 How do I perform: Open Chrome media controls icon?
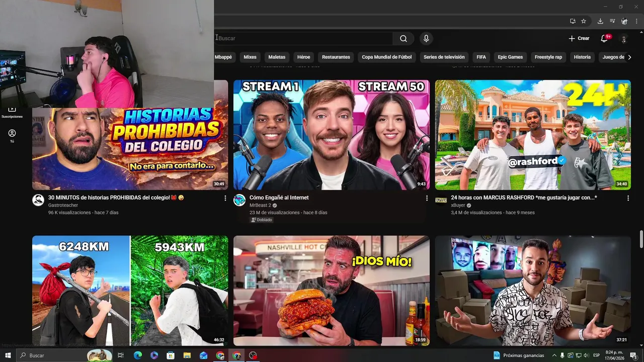[612, 21]
